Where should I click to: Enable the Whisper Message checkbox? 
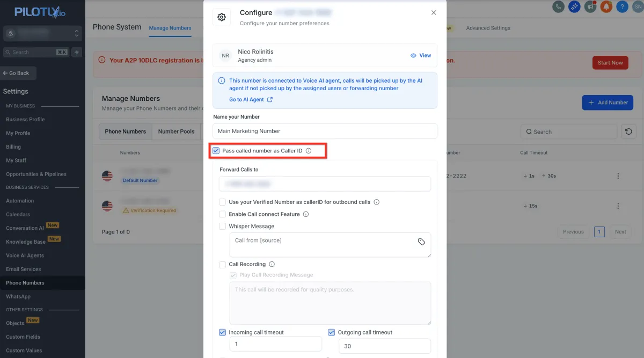pyautogui.click(x=222, y=227)
